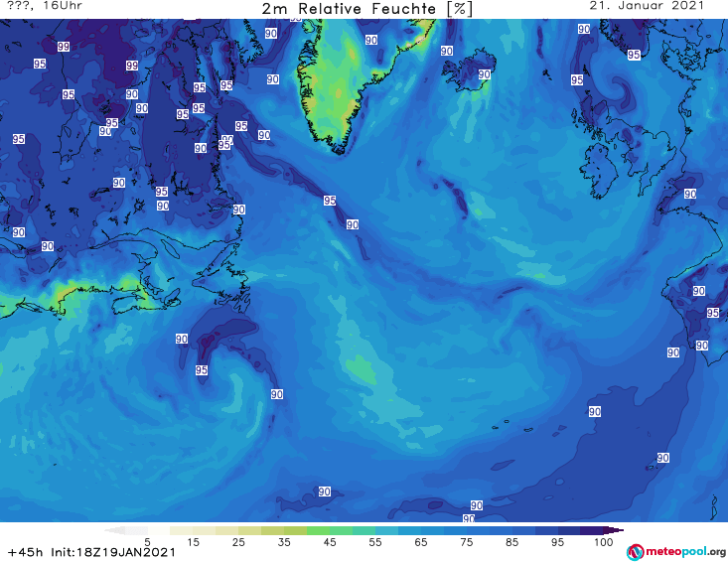Pick the pale gray arrow at the legend's low end
The image size is (728, 562).
(x=114, y=530)
